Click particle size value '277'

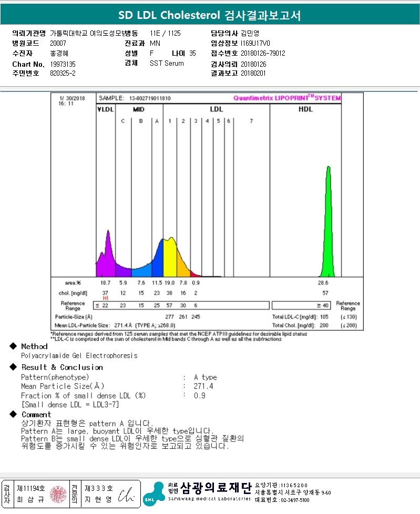point(169,317)
